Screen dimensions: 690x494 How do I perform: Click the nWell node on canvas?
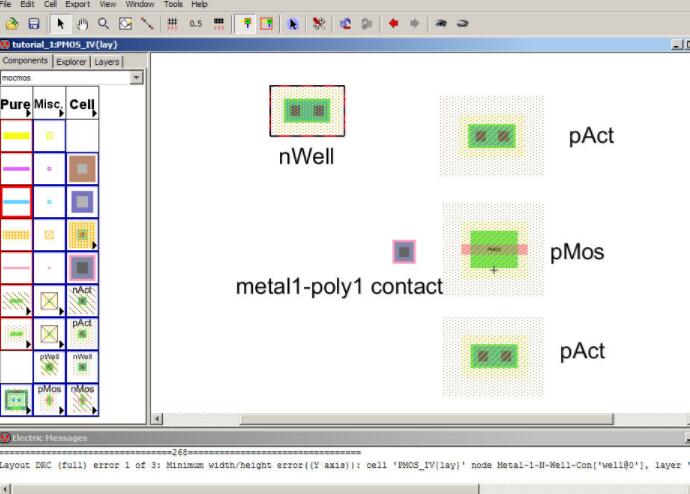307,110
